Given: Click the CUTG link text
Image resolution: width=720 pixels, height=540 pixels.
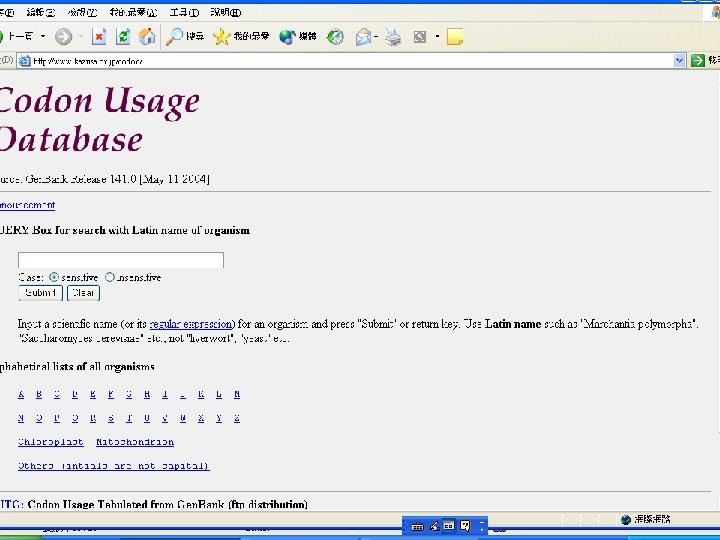Looking at the screenshot, I should [x=11, y=505].
